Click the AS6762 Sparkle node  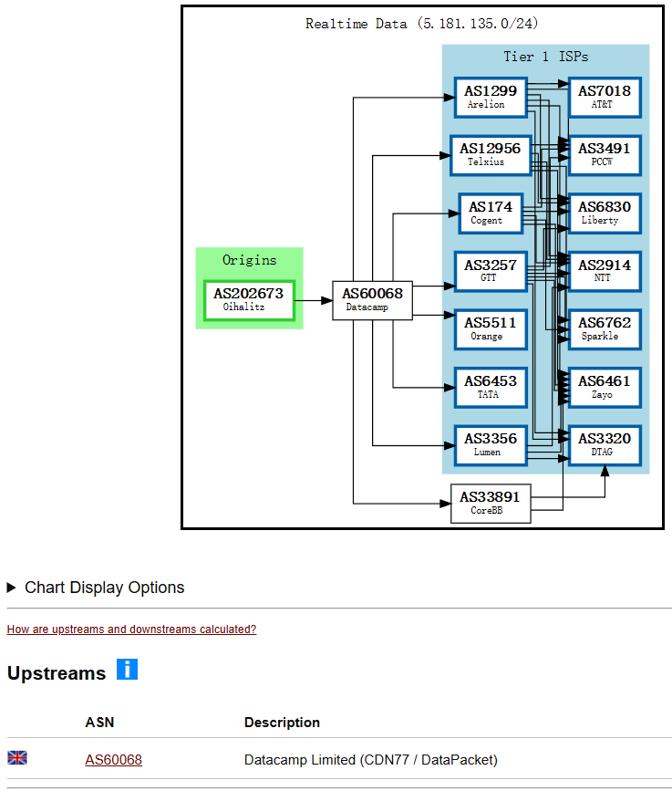(605, 329)
